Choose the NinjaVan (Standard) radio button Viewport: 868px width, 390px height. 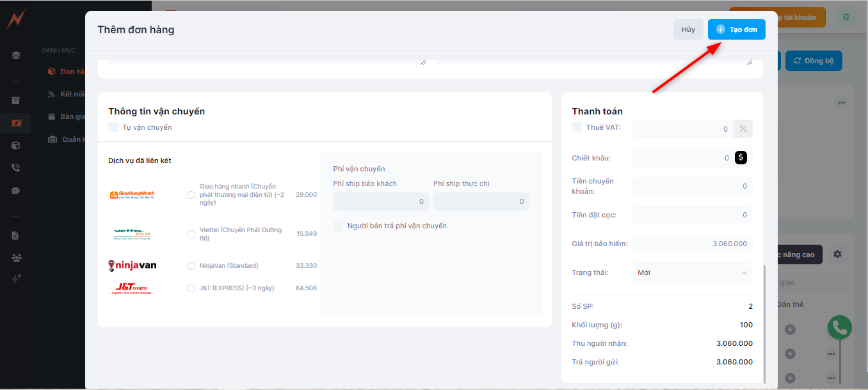coord(191,266)
